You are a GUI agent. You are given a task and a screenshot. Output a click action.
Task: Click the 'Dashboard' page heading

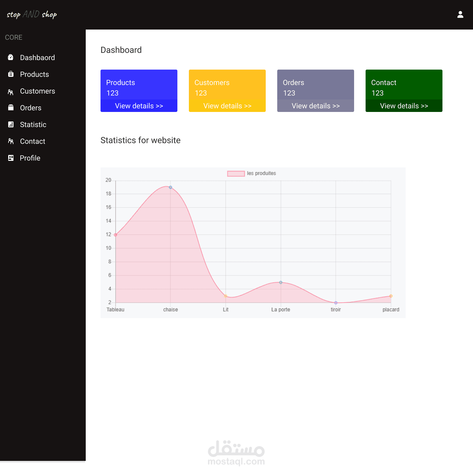pos(121,50)
